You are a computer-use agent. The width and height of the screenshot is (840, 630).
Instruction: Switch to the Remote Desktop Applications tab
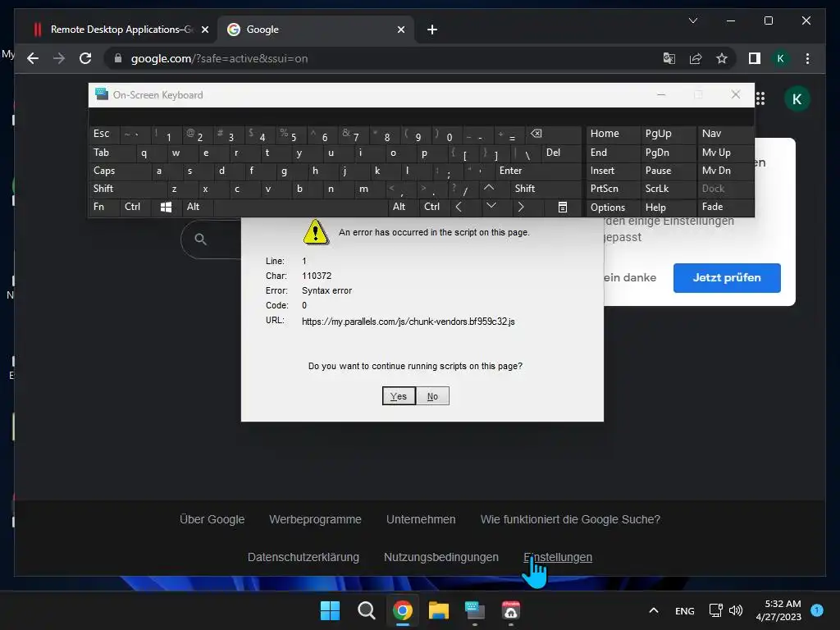pyautogui.click(x=120, y=30)
